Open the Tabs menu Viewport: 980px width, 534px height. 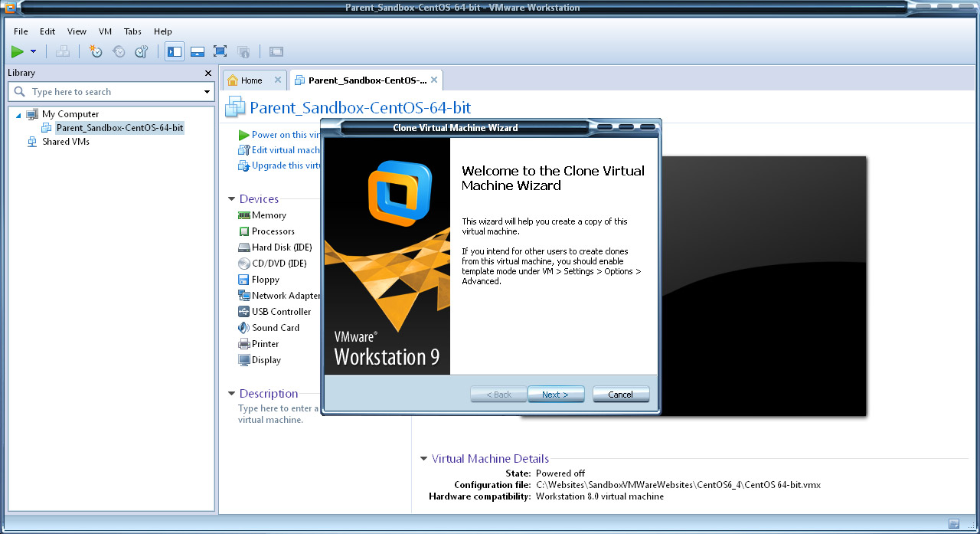tap(132, 31)
